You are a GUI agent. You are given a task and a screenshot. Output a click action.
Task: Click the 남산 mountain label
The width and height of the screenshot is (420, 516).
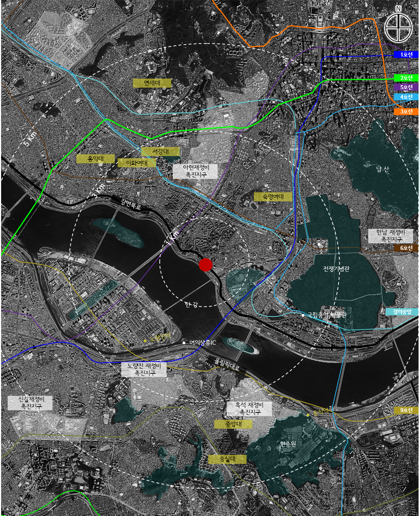pos(382,169)
